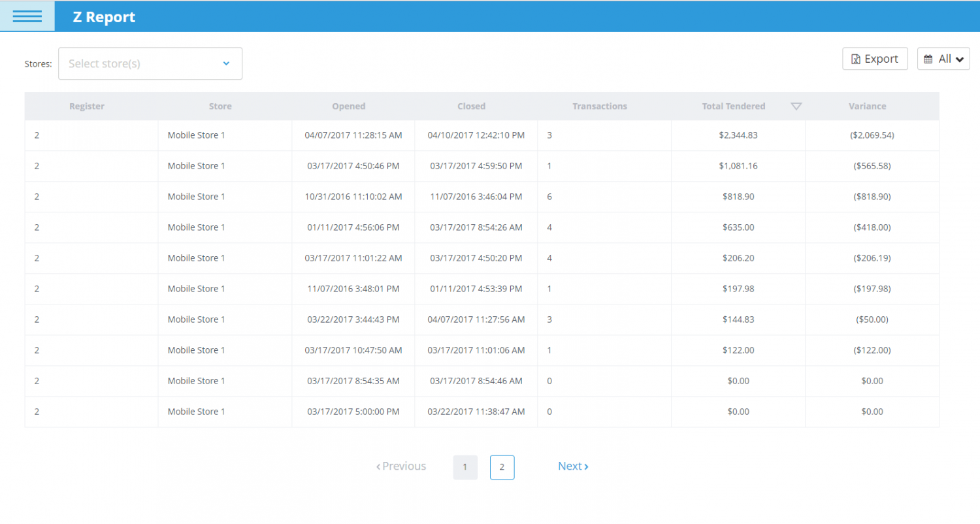Sort by the Register column header

86,106
